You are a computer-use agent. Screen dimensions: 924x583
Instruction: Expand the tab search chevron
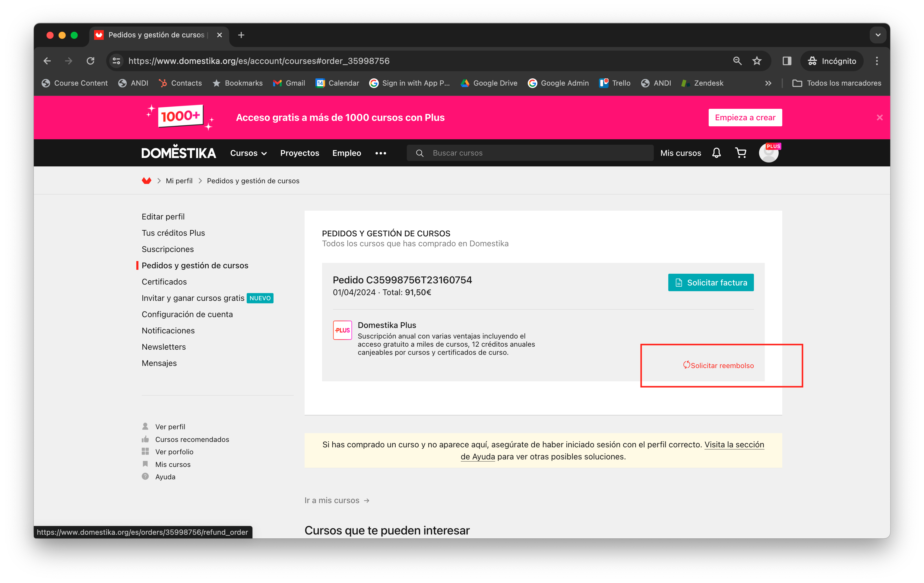[x=878, y=35]
